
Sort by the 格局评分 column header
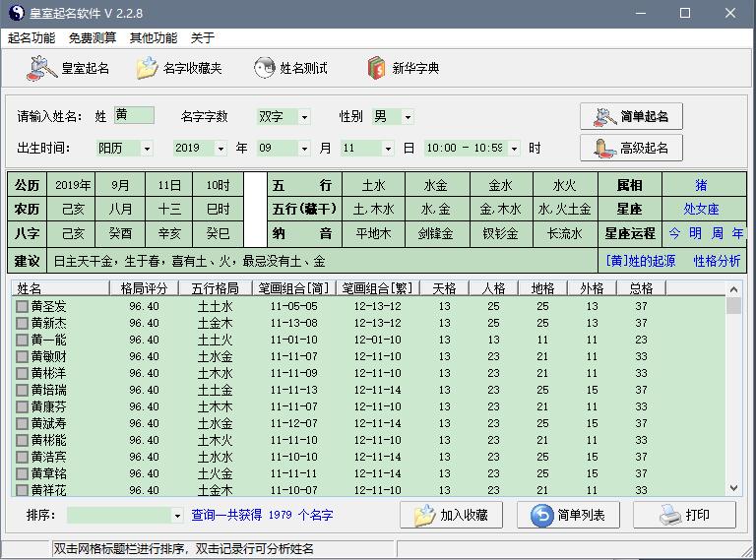pos(144,288)
